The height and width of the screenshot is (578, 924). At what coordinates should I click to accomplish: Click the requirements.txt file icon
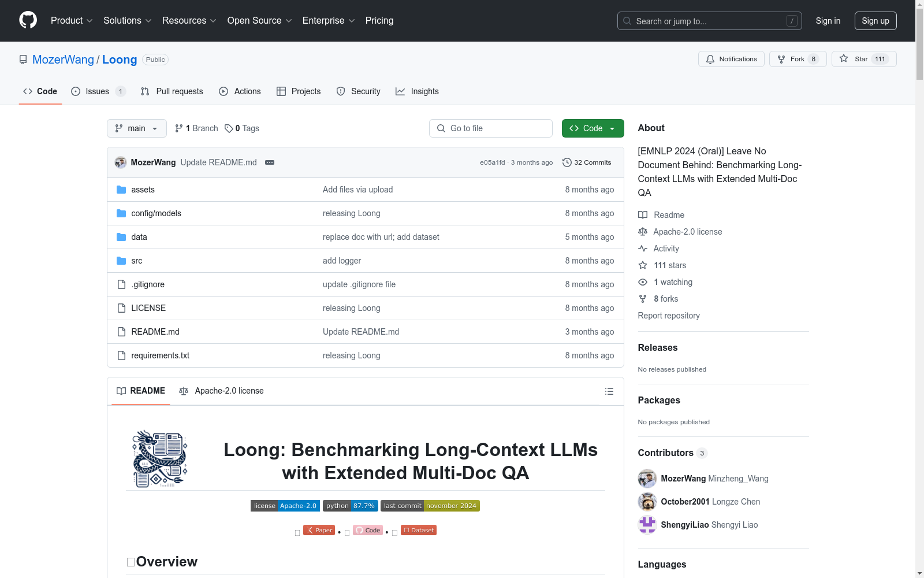[121, 355]
